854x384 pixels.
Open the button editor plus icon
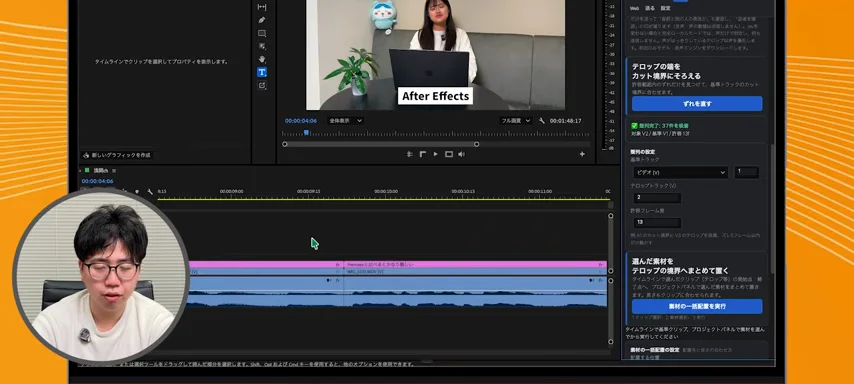(582, 154)
